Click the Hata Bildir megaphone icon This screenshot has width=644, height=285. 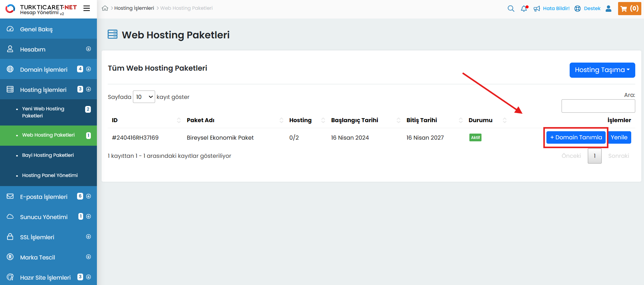537,9
